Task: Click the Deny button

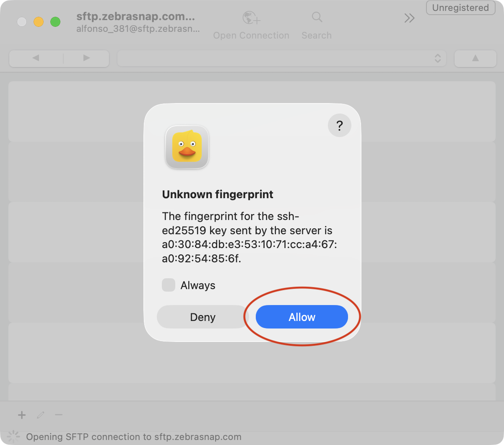Action: click(x=203, y=317)
